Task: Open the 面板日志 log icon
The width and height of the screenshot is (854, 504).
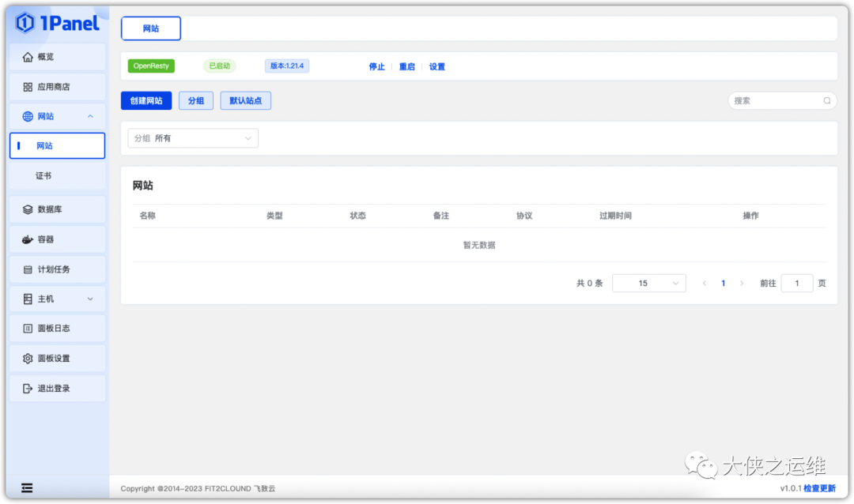Action: 27,328
